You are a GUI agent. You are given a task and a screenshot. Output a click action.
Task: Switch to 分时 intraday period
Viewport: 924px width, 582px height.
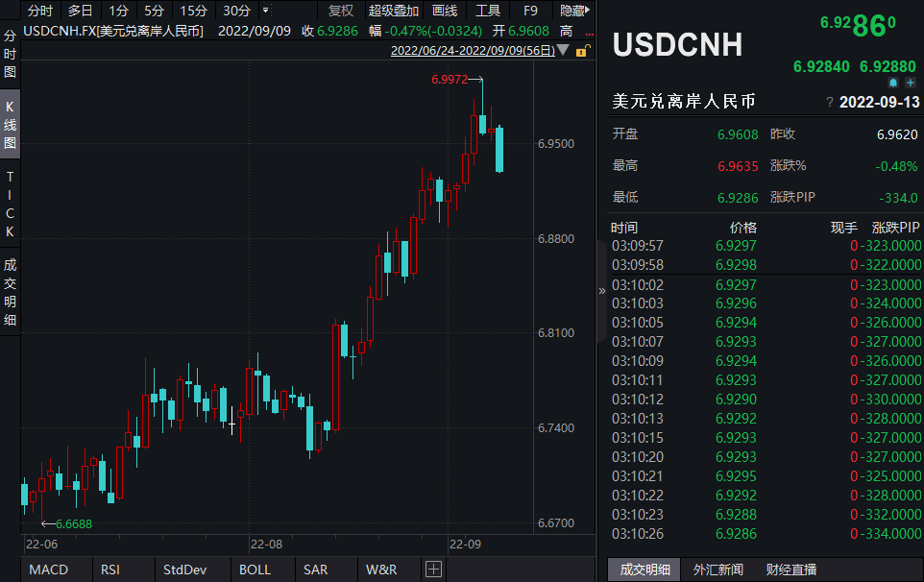click(40, 10)
